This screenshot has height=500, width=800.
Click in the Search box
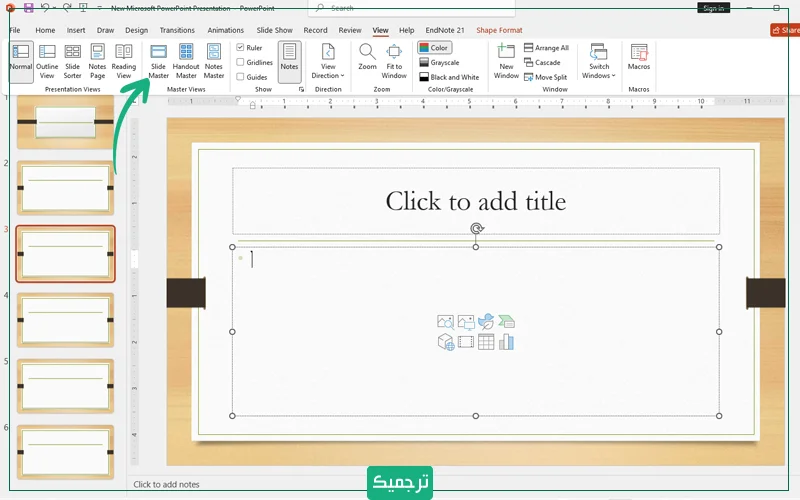point(411,8)
